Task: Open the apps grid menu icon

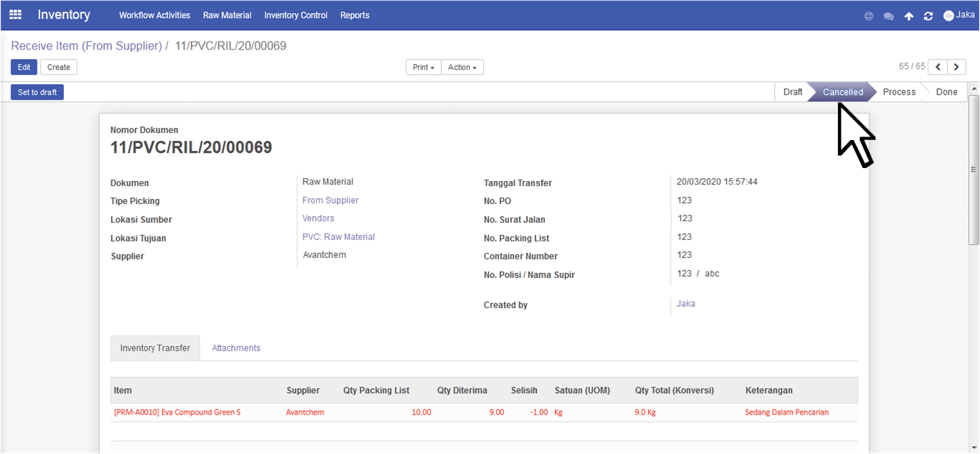Action: (x=15, y=14)
